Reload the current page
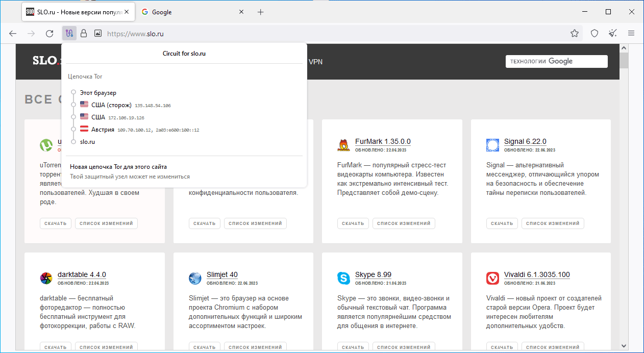This screenshot has height=353, width=644. (49, 33)
